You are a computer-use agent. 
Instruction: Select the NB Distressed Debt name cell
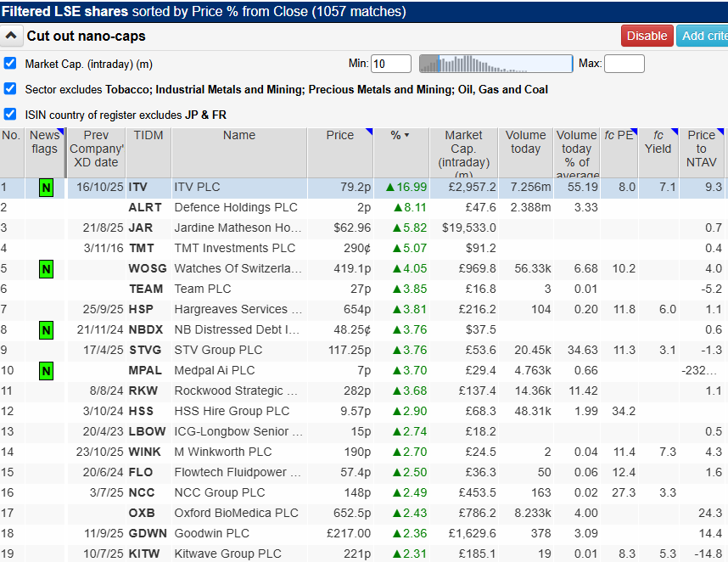tap(239, 329)
